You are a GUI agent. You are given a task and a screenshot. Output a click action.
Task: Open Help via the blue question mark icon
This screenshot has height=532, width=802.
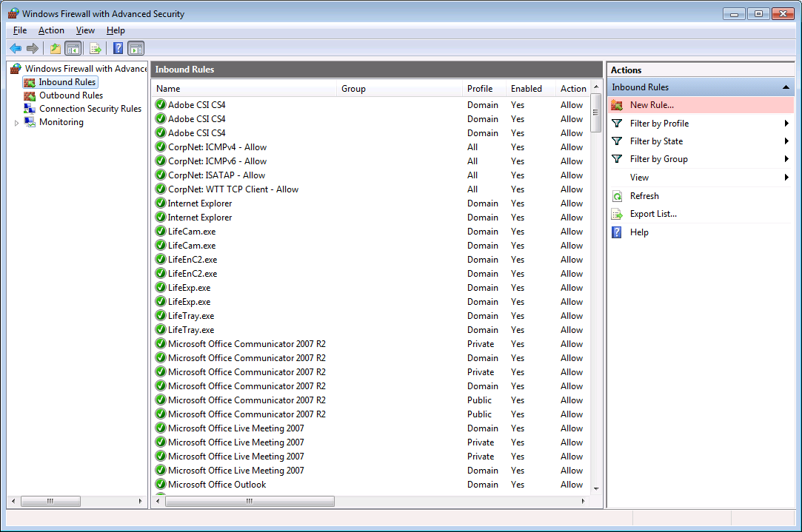(x=618, y=232)
